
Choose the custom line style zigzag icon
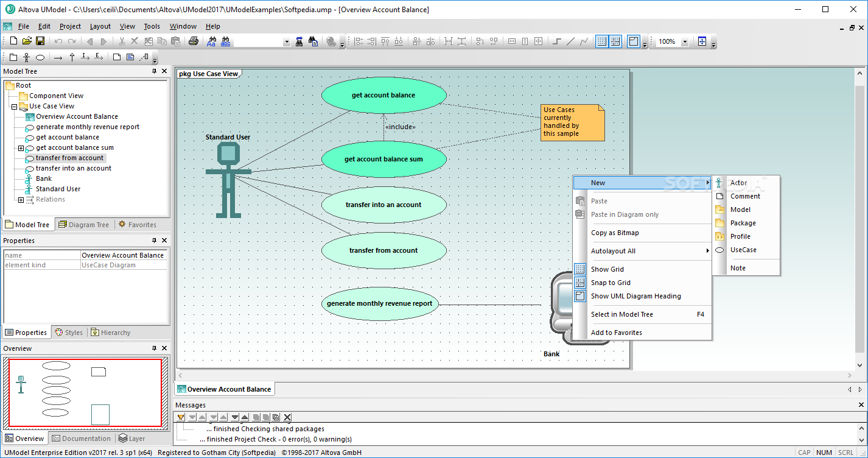click(x=584, y=41)
